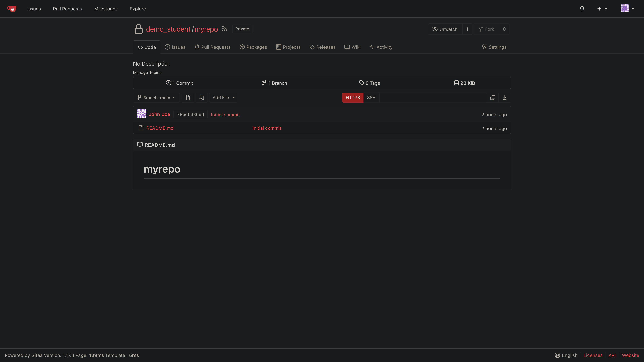Image resolution: width=644 pixels, height=362 pixels.
Task: Open the Add File dropdown
Action: 223,97
